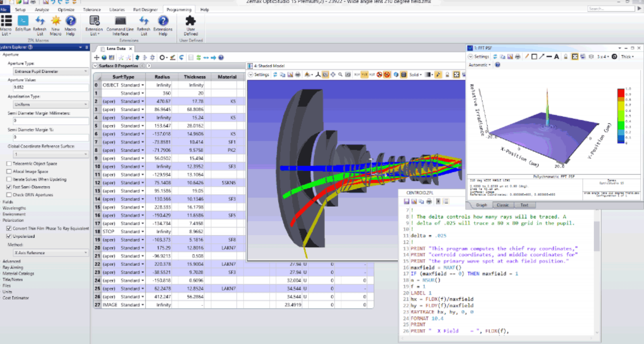Viewport: 644px width, 344px height.
Task: Select the Classic tab in FFT PSF
Action: 502,205
